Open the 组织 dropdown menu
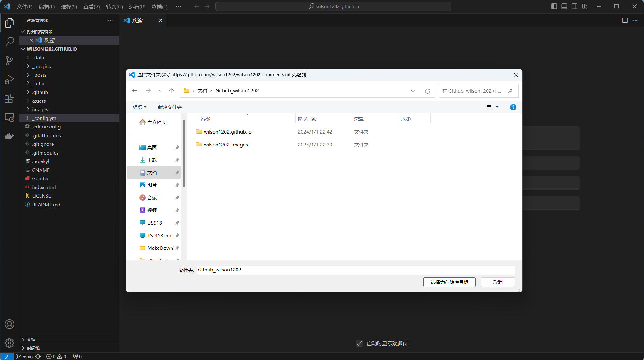 tap(139, 107)
